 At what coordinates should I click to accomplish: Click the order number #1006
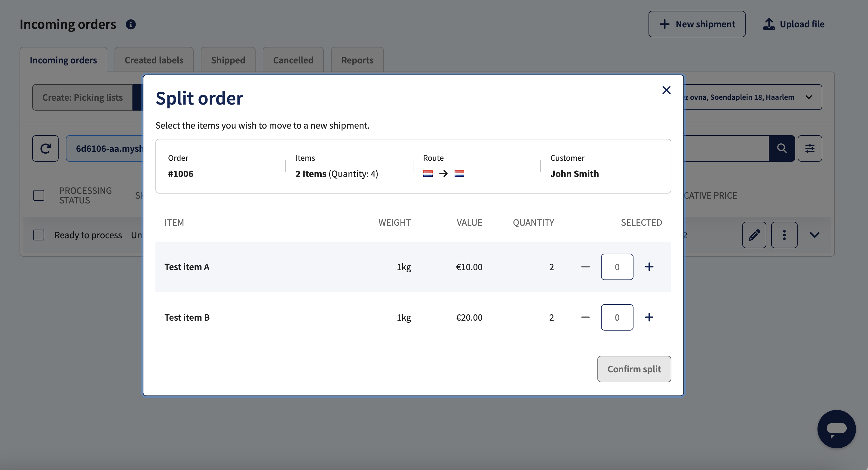[181, 174]
